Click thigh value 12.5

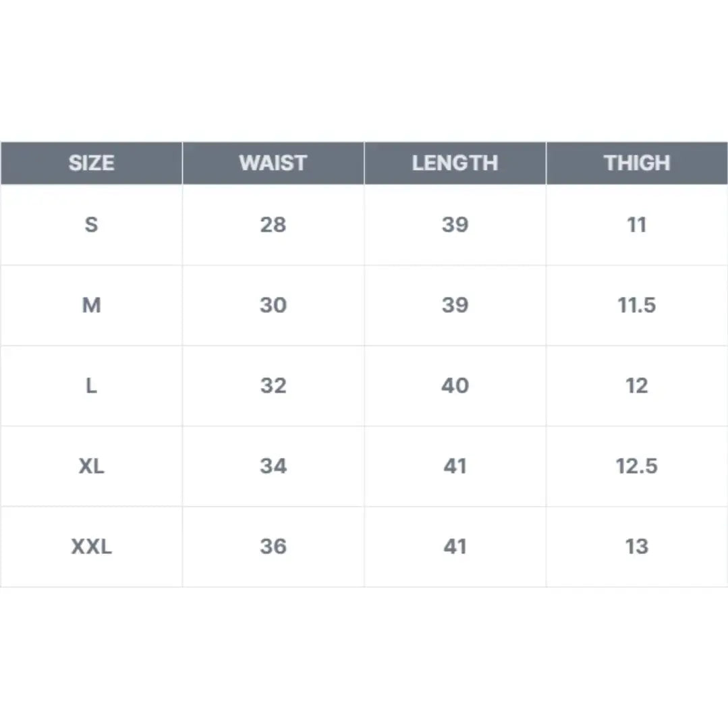point(636,466)
